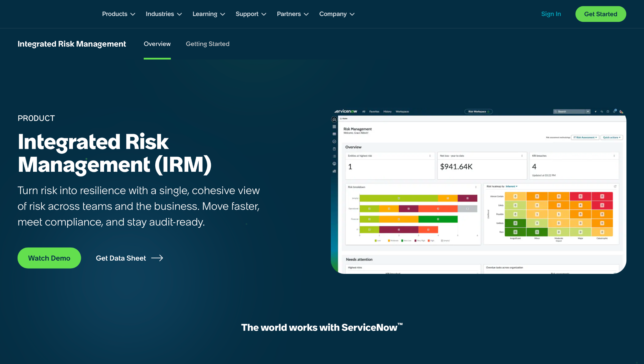Screen dimensions: 644x364
Task: Open the Favorites menu in the dashboard header
Action: 374,111
